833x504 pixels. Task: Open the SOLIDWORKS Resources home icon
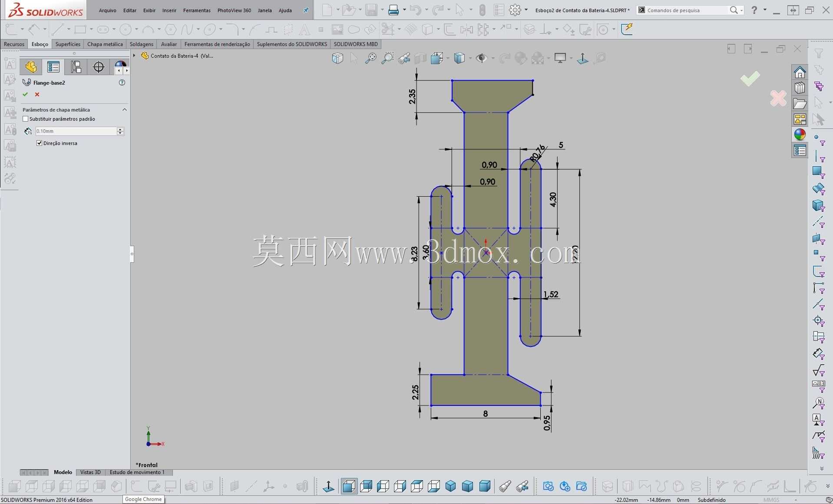(x=800, y=72)
